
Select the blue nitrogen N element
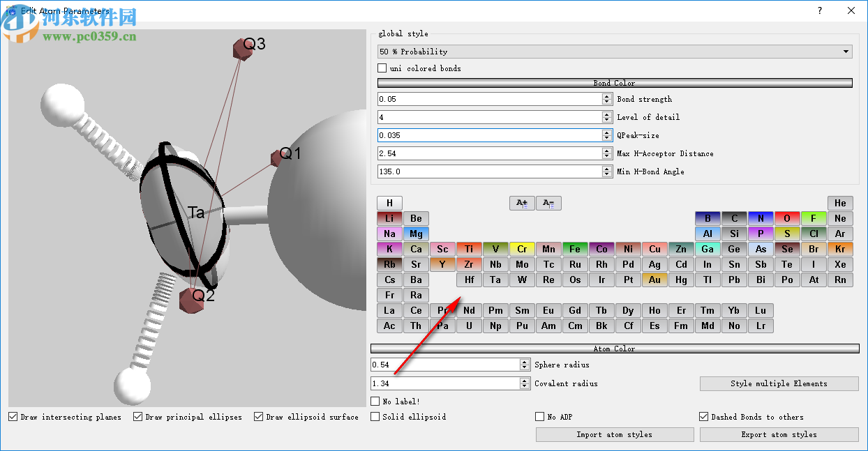tap(761, 218)
